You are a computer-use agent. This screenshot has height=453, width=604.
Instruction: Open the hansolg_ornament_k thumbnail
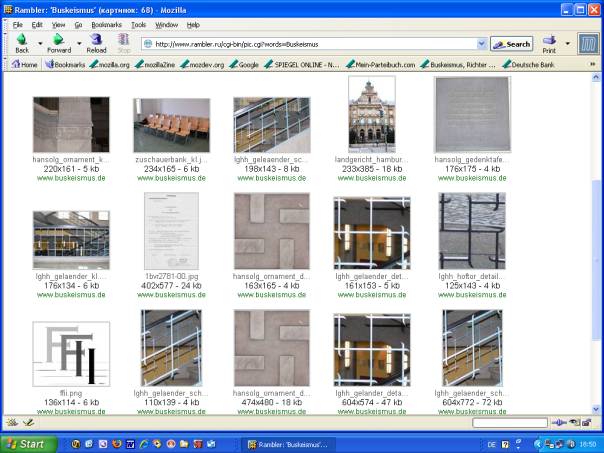click(x=71, y=124)
